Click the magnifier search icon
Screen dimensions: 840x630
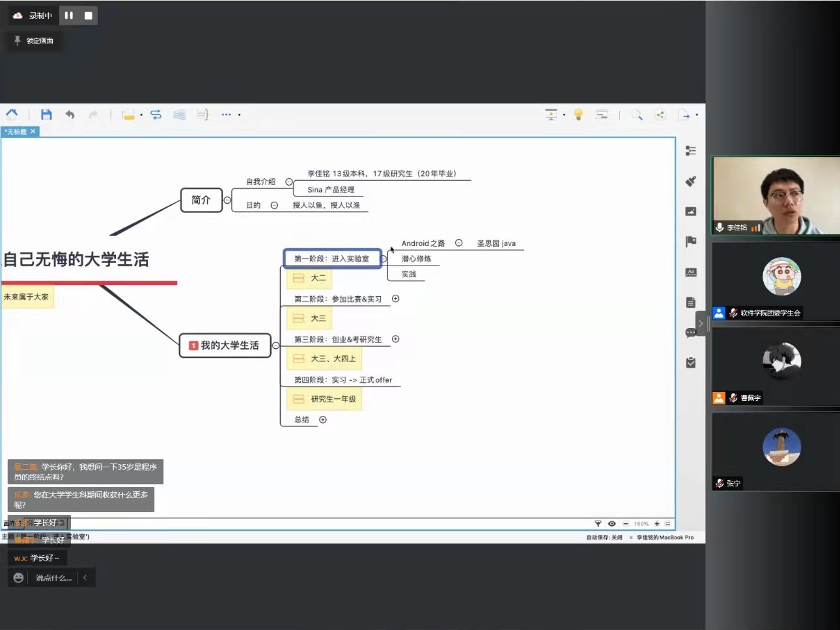pos(637,115)
